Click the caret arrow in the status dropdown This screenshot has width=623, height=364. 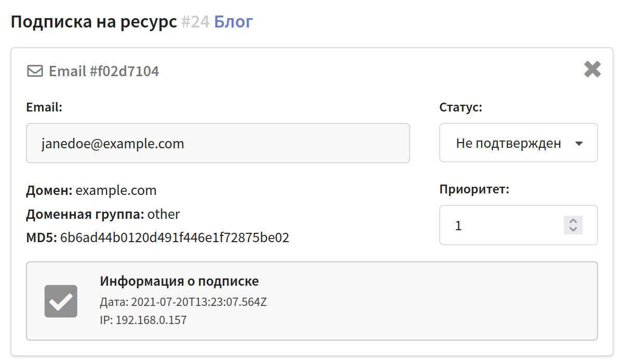pos(579,144)
